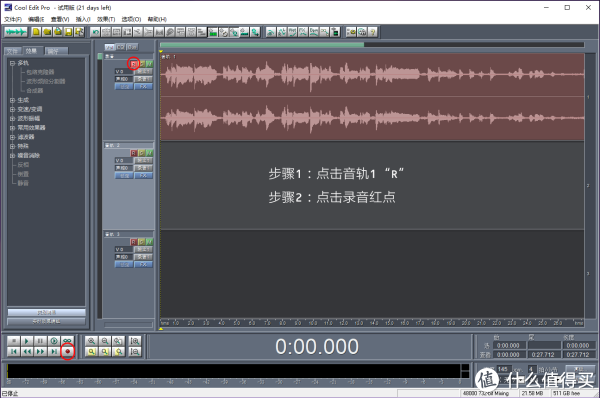Viewport: 600px width, 398px height.
Task: Click the help question mark toolbar icon
Action: pyautogui.click(x=373, y=32)
